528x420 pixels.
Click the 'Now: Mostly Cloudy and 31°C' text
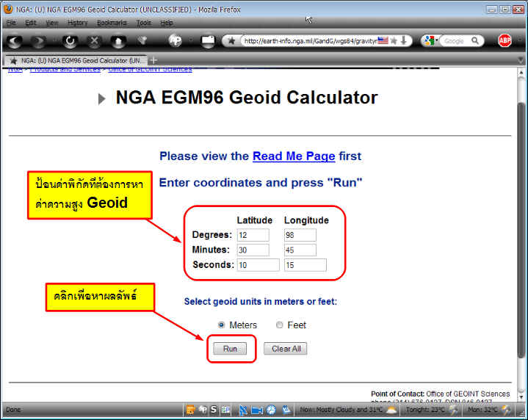pos(341,410)
